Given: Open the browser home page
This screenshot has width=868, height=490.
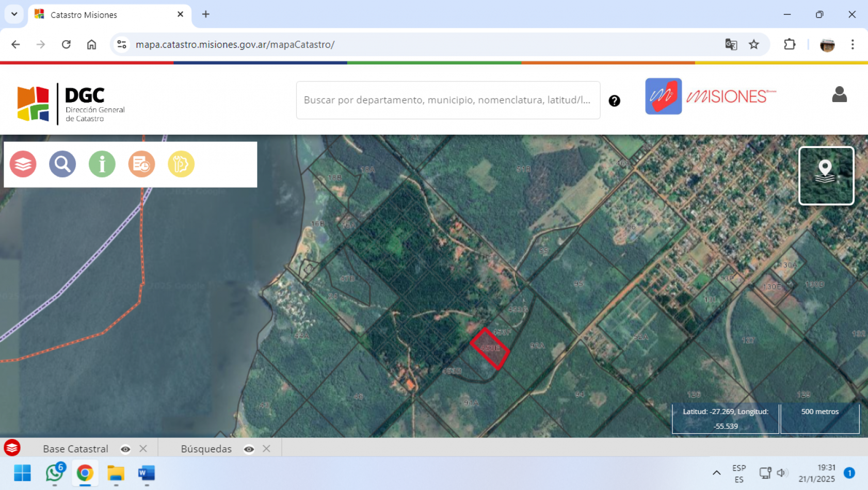Looking at the screenshot, I should 91,44.
